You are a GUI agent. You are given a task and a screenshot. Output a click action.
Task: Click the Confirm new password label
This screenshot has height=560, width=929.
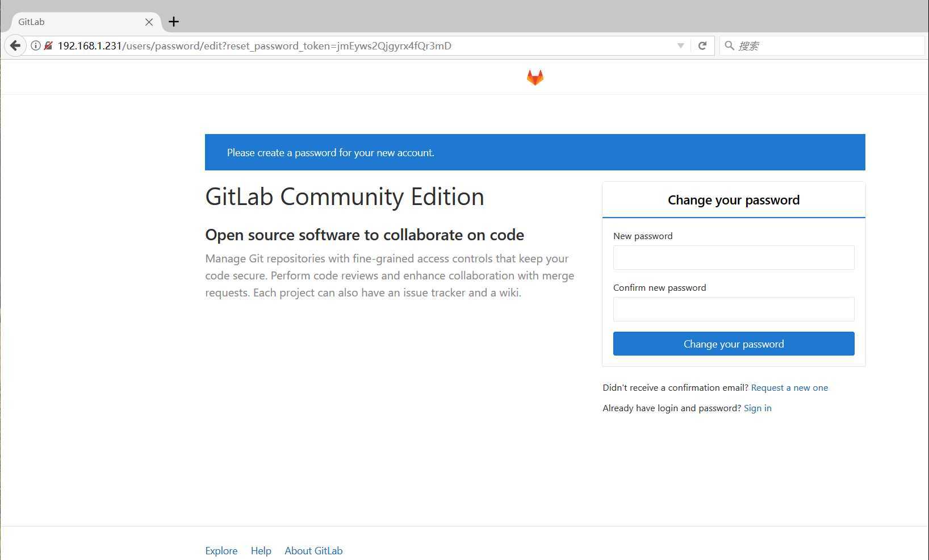660,287
